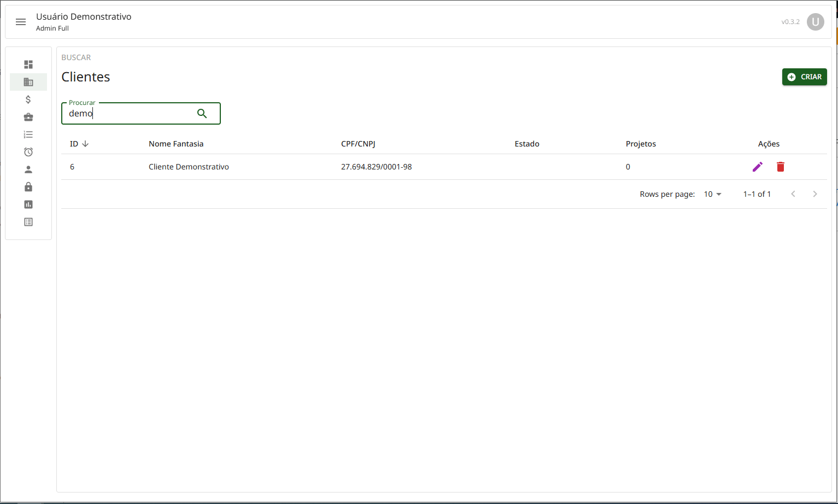Open the list sheet icon at sidebar bottom
This screenshot has width=838, height=504.
[x=28, y=222]
